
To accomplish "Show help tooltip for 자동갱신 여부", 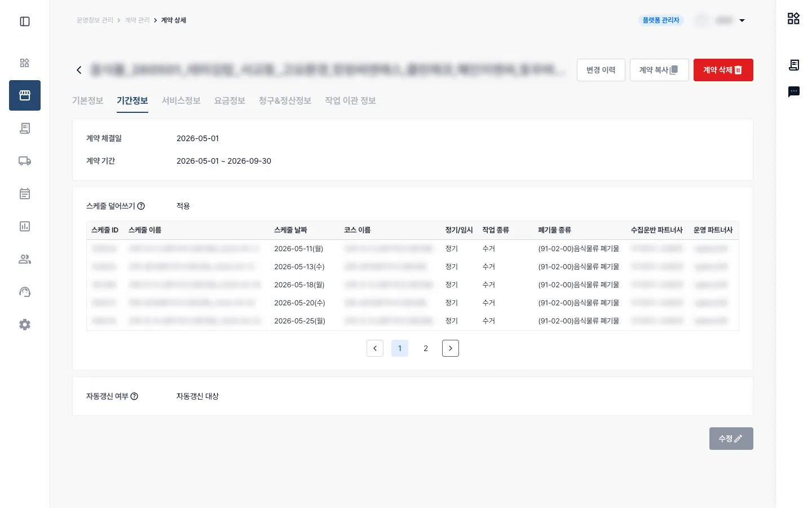I will [134, 396].
